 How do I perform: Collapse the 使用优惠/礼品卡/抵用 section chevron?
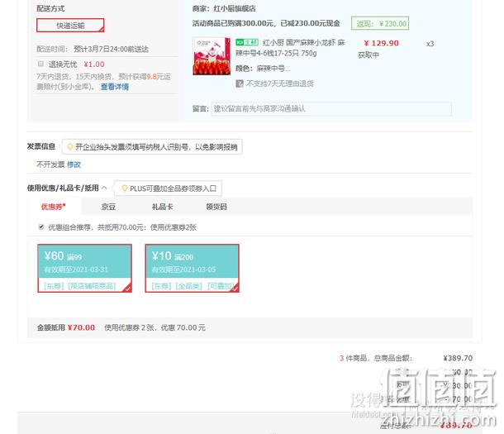click(104, 188)
